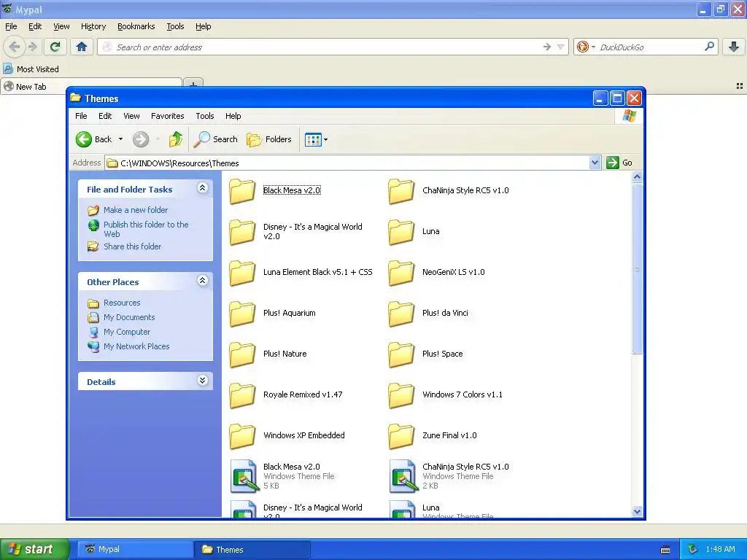The width and height of the screenshot is (747, 560).
Task: Click Mypal reload page icon
Action: pyautogui.click(x=55, y=47)
